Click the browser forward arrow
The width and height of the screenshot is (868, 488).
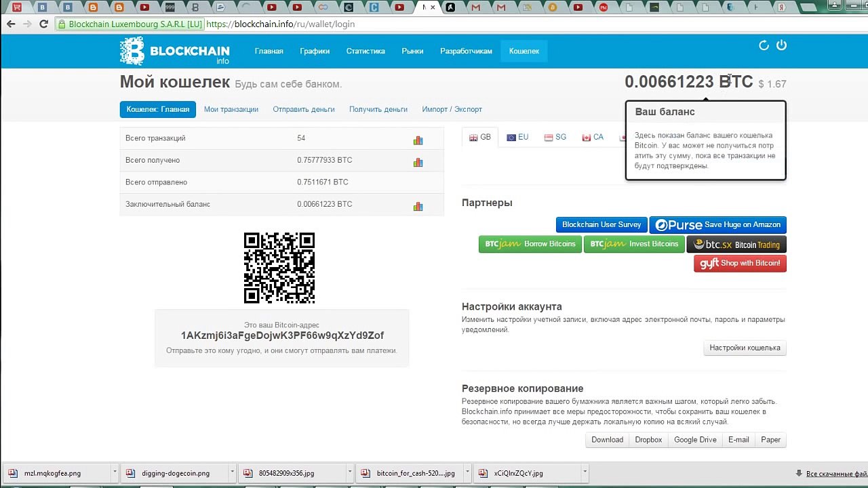pos(27,24)
